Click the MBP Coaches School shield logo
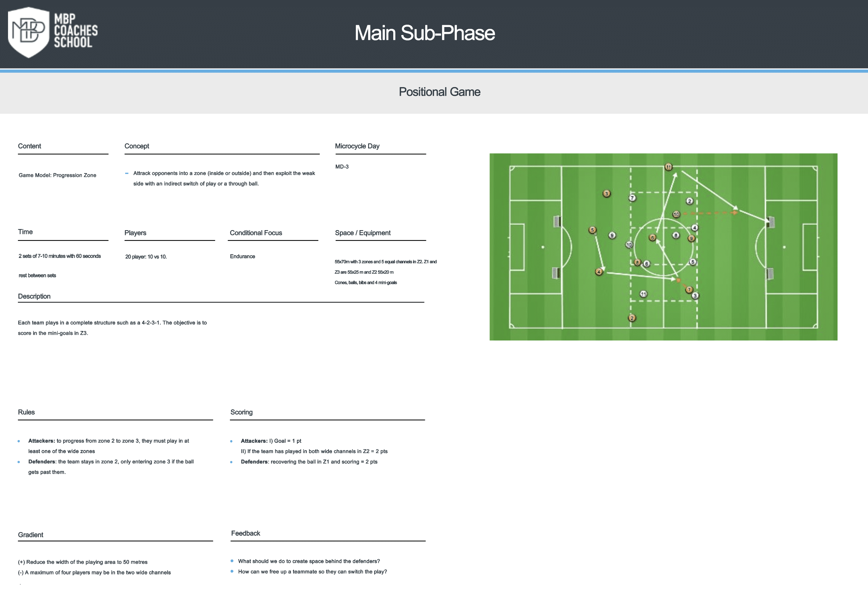 coord(29,32)
